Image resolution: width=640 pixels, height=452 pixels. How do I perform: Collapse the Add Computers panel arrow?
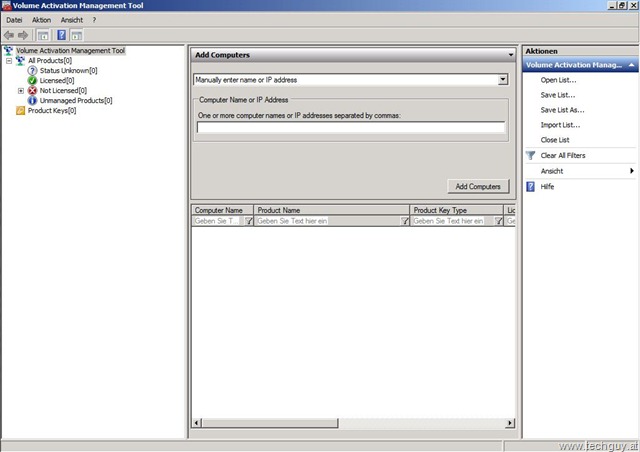point(511,55)
